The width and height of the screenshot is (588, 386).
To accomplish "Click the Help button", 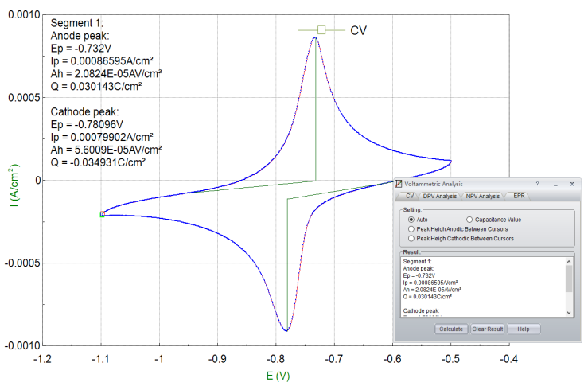I will tap(523, 329).
